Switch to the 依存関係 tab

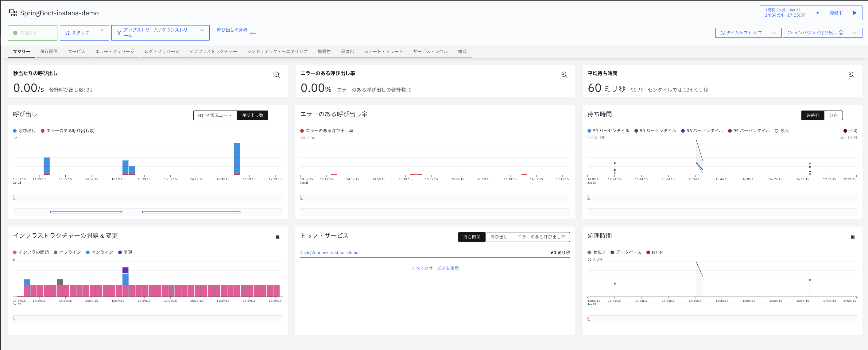point(48,51)
